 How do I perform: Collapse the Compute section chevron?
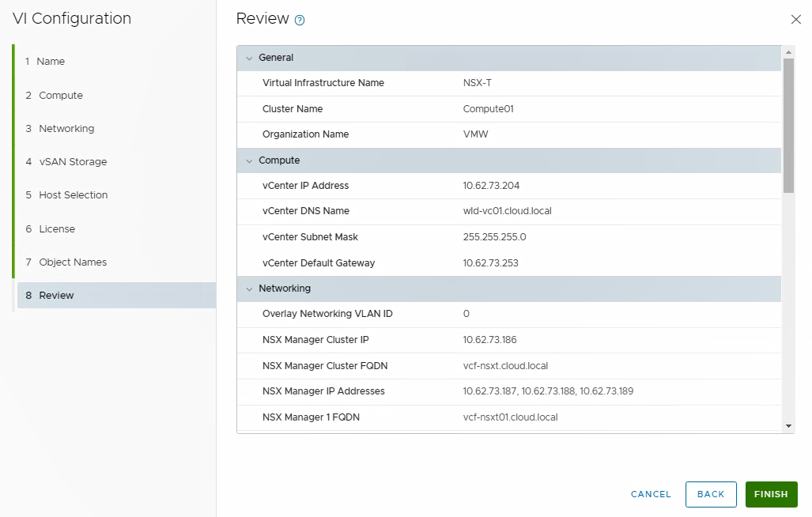(249, 160)
